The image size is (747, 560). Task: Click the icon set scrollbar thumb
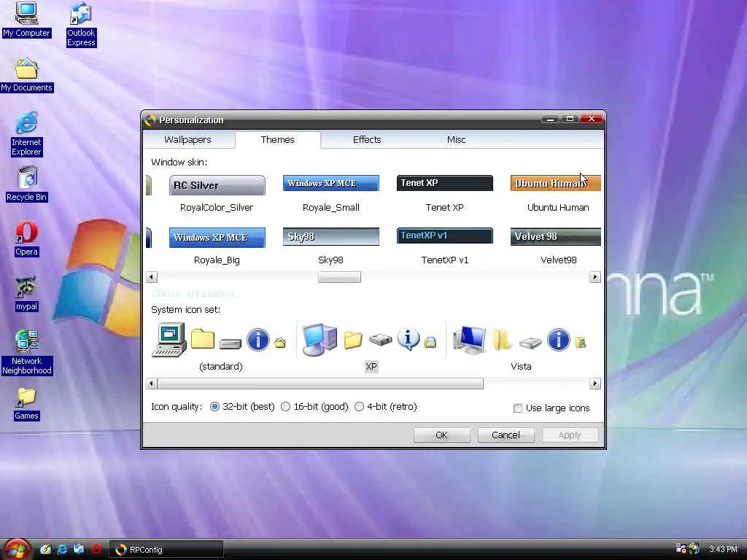[x=320, y=384]
